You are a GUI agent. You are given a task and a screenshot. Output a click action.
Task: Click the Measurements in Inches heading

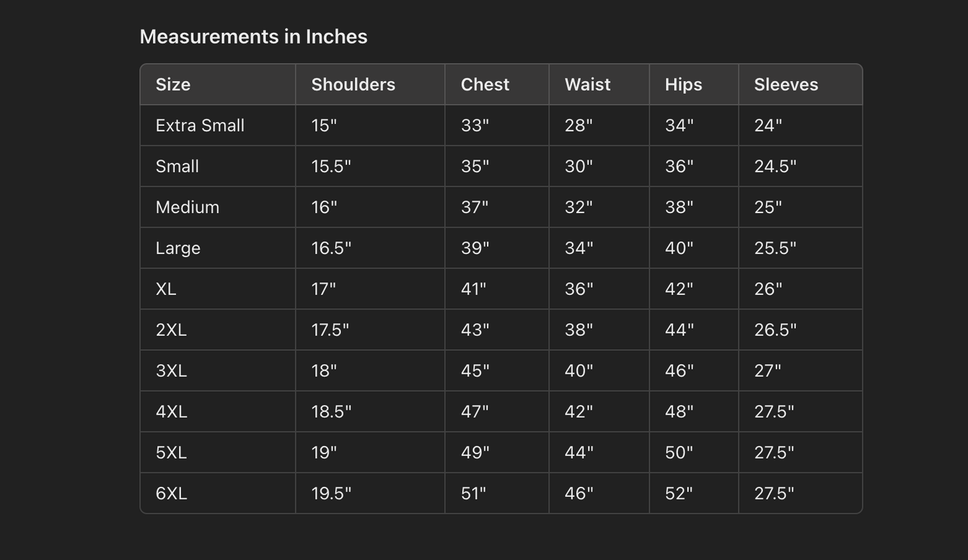(253, 36)
